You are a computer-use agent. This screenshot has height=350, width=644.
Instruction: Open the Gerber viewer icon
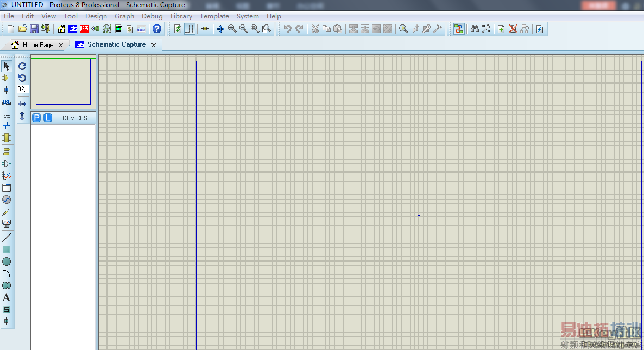coord(107,29)
